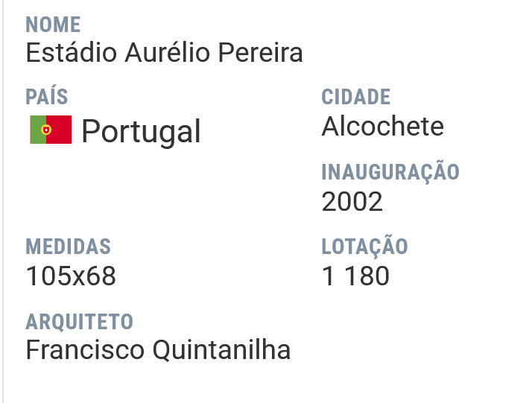Click the green part of the flag
Screen dimensions: 532x403
tap(36, 130)
